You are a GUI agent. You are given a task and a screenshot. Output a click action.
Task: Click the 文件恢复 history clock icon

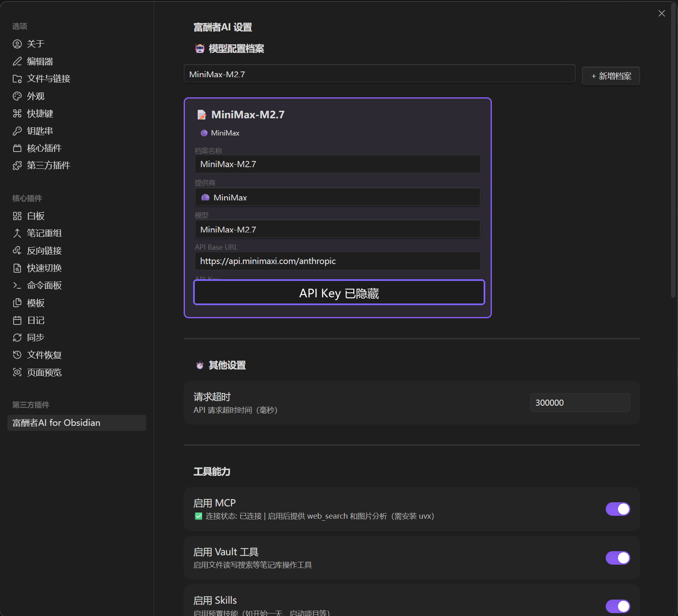coord(17,355)
